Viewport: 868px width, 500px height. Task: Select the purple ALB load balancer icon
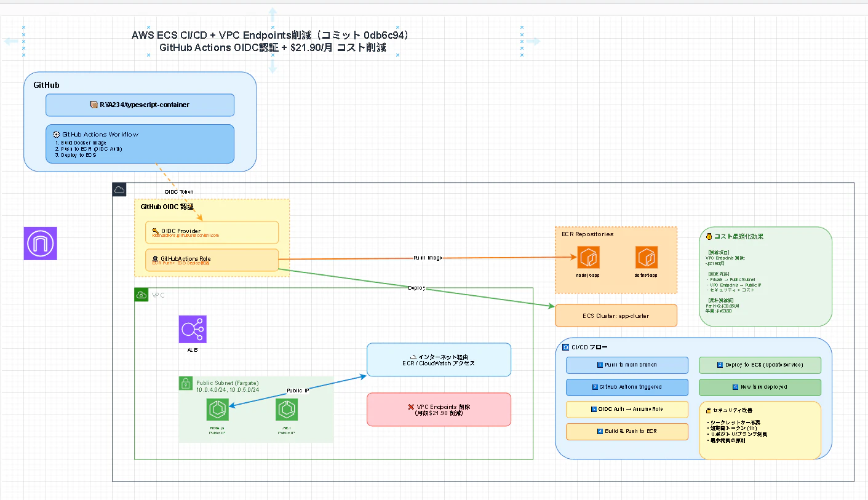click(193, 329)
